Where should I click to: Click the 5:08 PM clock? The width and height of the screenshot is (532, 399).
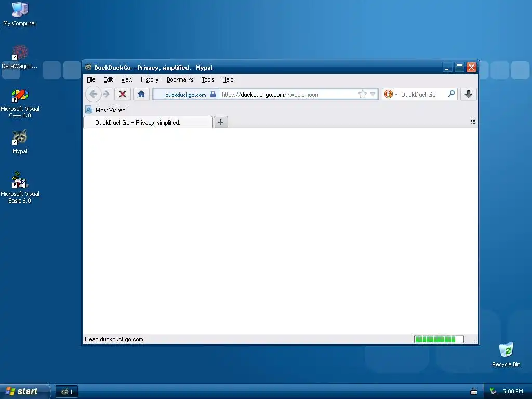click(x=513, y=391)
